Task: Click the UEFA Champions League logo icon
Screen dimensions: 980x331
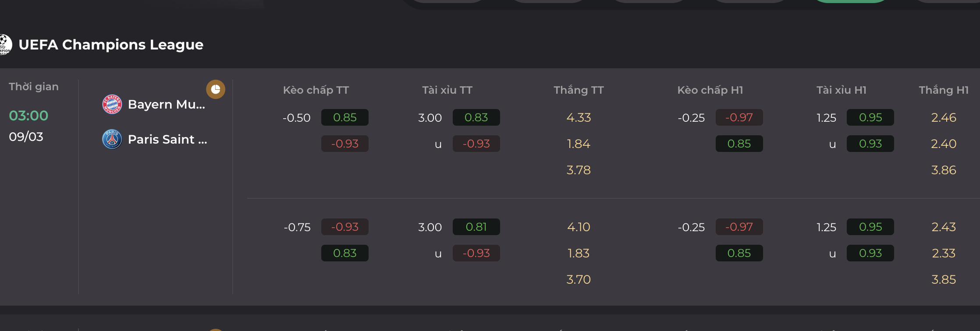Action: (5, 45)
